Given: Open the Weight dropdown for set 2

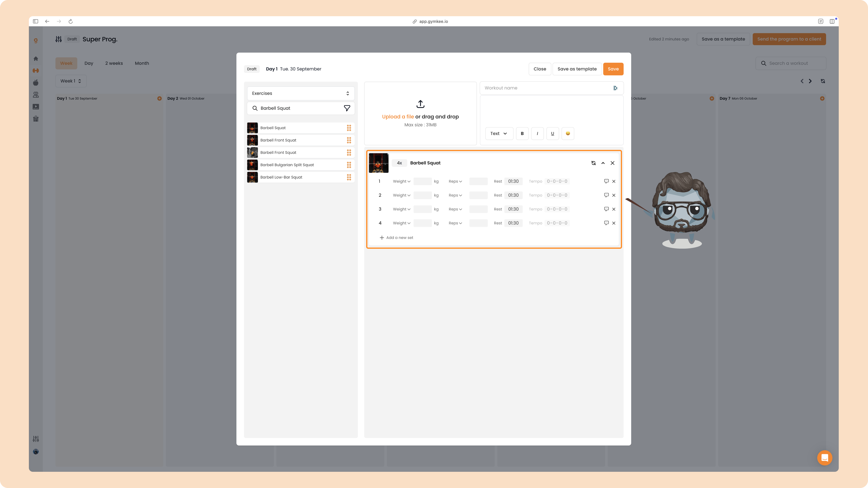Looking at the screenshot, I should (x=401, y=195).
